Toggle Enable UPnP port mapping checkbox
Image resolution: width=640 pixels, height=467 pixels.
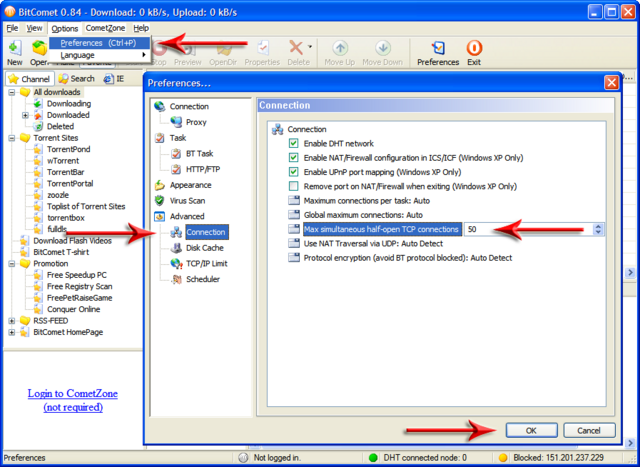[x=293, y=172]
